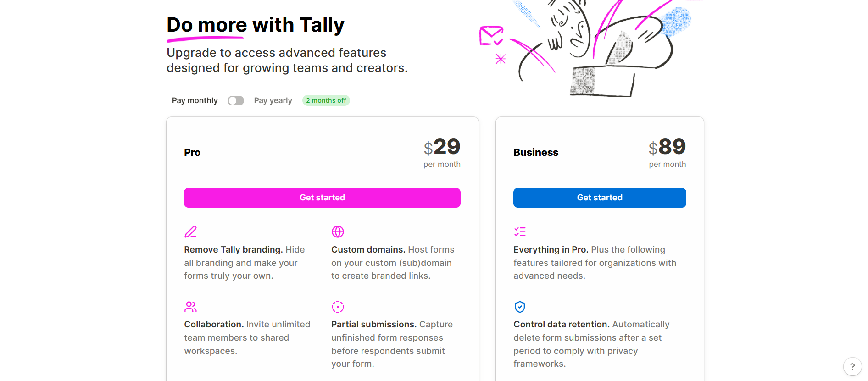The width and height of the screenshot is (868, 381).
Task: Select the Pro plan title
Action: 192,152
